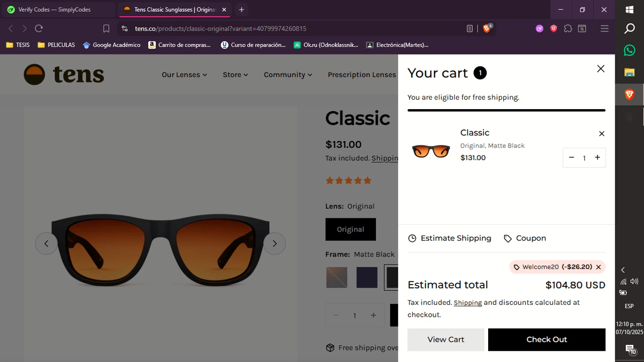Open the Coupon entry option

(525, 238)
